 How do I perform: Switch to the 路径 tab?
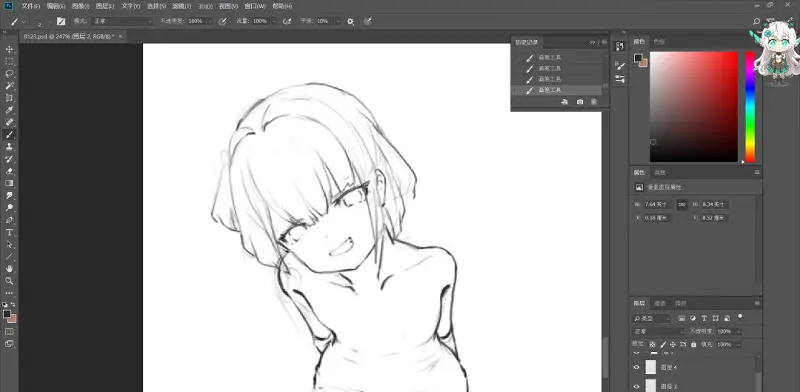click(x=681, y=303)
